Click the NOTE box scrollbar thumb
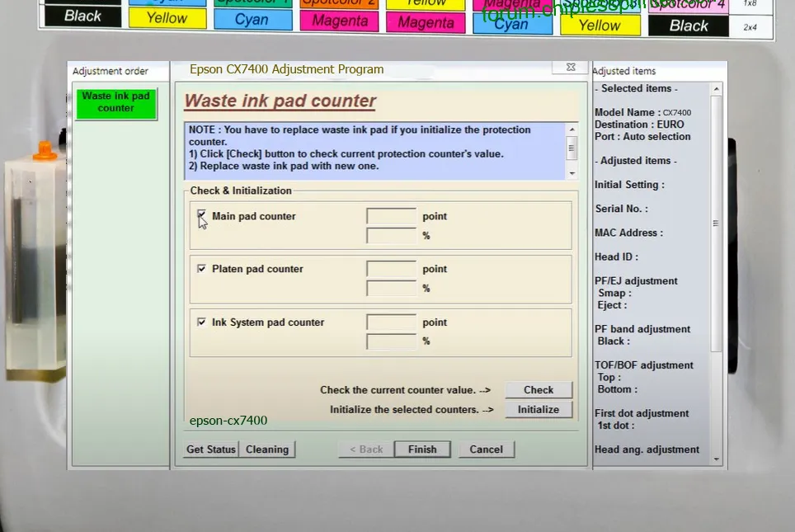Viewport: 795px width, 532px height. pos(572,148)
